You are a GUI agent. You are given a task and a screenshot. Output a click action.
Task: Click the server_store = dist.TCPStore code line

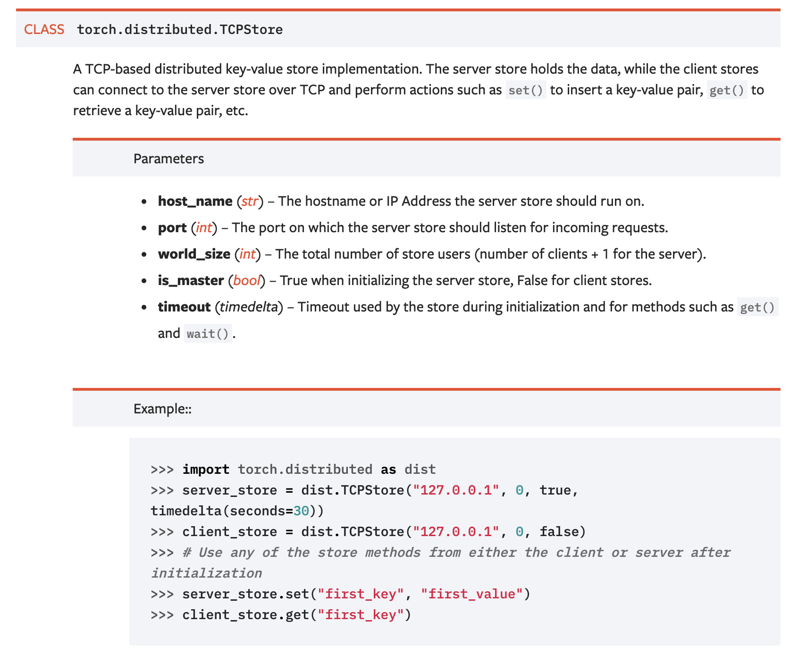tap(364, 490)
